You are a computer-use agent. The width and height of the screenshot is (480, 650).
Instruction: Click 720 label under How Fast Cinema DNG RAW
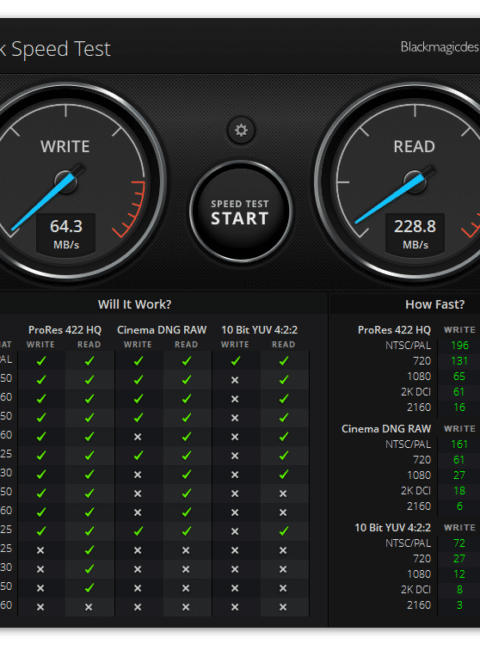pos(422,460)
